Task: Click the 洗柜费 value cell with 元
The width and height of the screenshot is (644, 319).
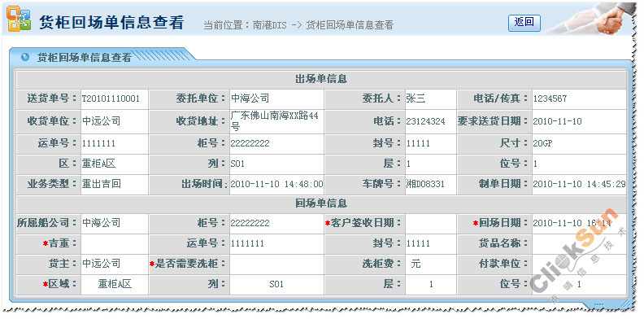Action: [430, 264]
